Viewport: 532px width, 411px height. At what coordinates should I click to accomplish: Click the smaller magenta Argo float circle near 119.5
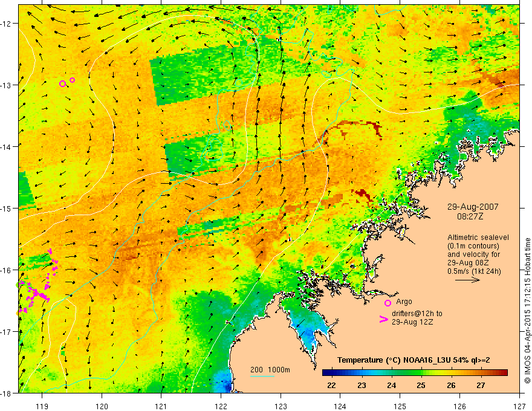tap(73, 80)
